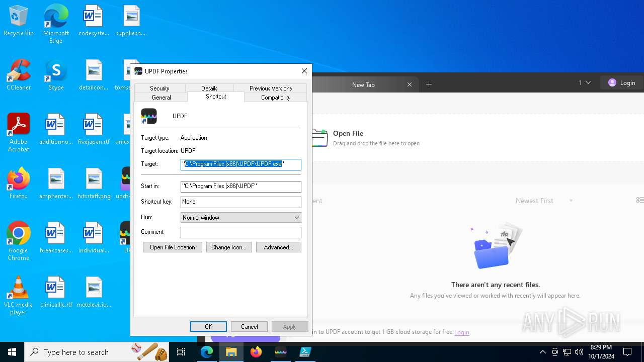644x362 pixels.
Task: Expand the UPDF tab count dropdown
Action: [584, 82]
